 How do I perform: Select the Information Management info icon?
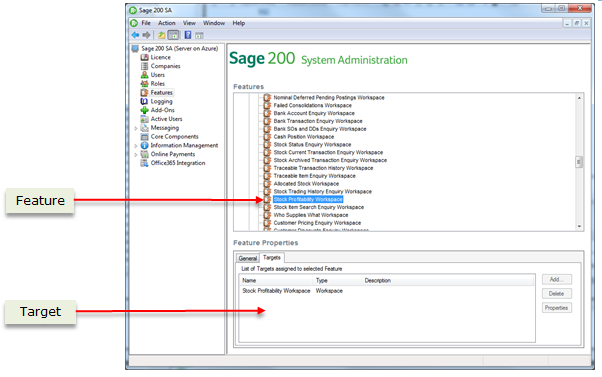coord(144,146)
